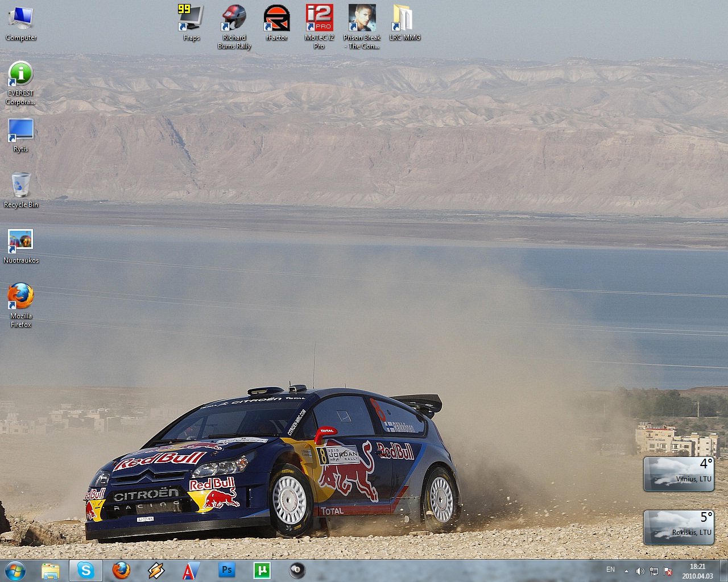
Task: Open Photoshop from the taskbar
Action: (x=226, y=571)
